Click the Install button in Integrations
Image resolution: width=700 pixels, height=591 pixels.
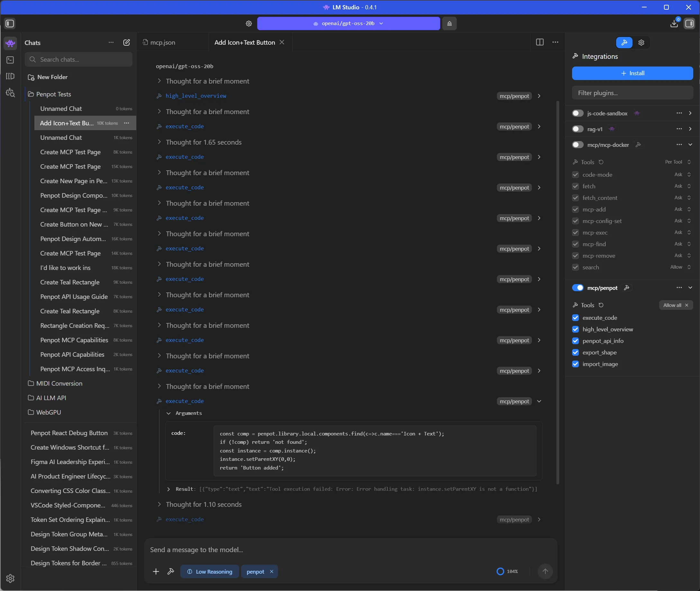click(632, 73)
